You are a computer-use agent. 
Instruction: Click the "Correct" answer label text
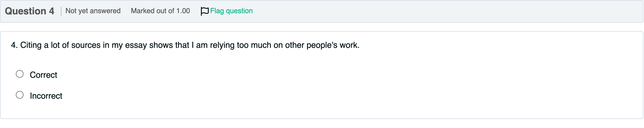coord(44,75)
